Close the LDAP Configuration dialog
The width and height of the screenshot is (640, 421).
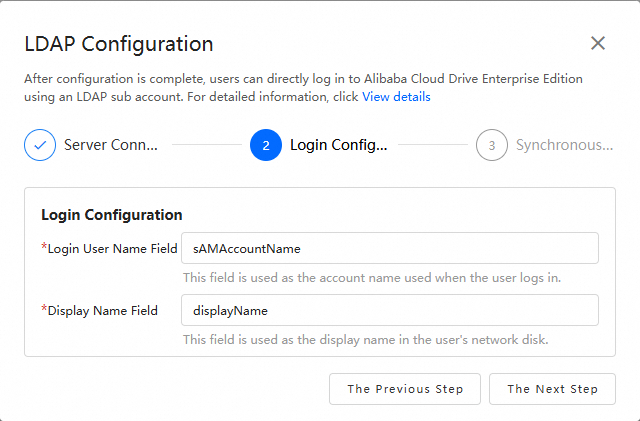pyautogui.click(x=598, y=43)
